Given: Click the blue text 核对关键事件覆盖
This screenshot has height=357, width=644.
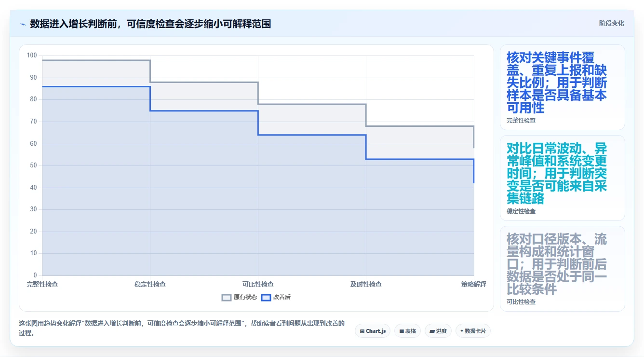Looking at the screenshot, I should point(557,82).
